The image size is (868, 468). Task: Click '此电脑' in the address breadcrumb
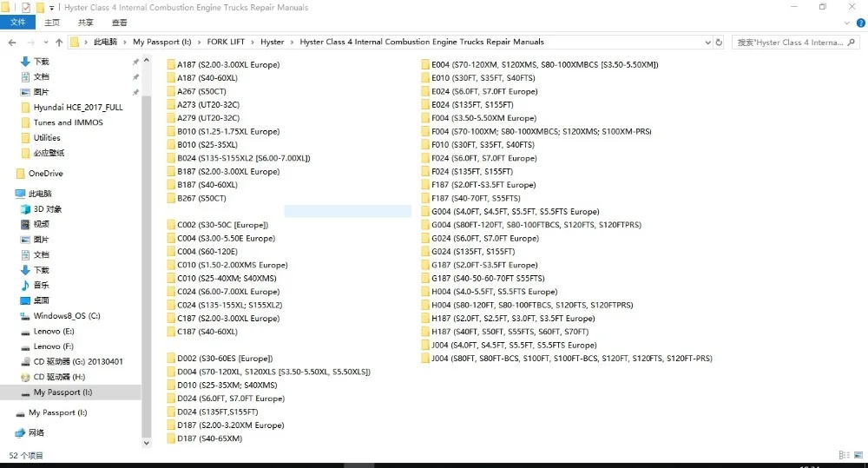click(x=105, y=42)
